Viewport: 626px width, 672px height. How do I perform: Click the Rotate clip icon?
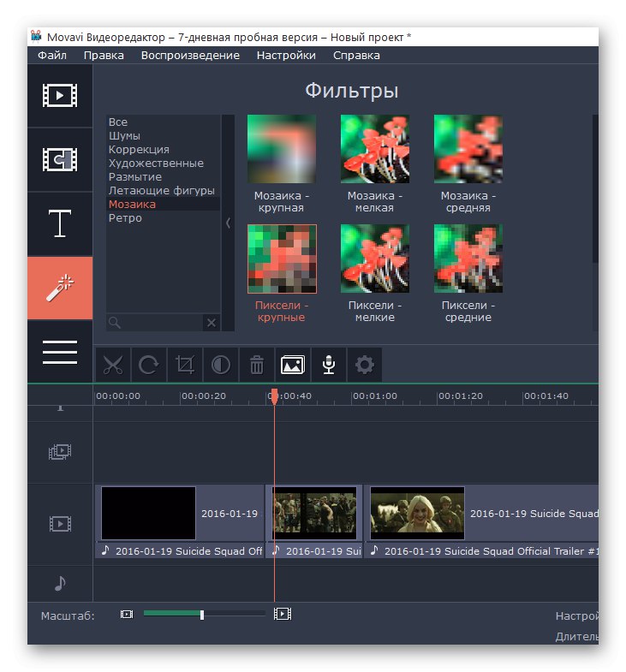coord(149,366)
